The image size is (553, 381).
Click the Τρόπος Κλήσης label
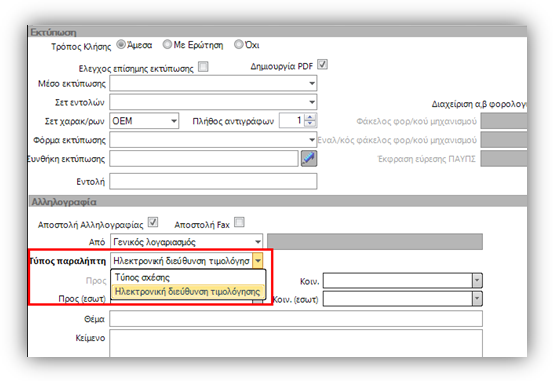[81, 47]
